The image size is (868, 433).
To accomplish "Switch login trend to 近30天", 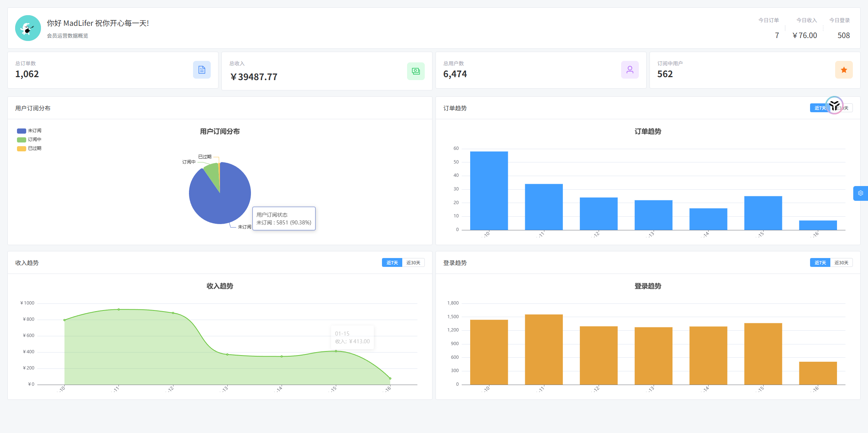I will pos(841,263).
